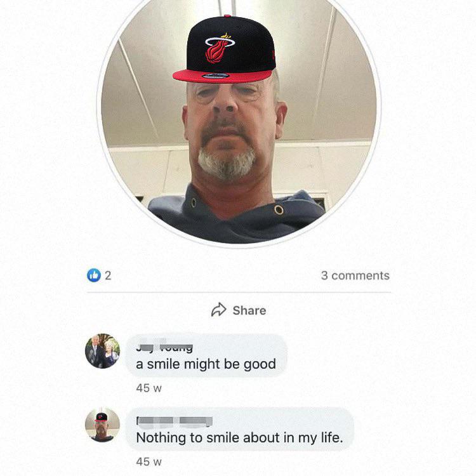Open the red-cap commenter's small avatar
The image size is (476, 476).
tap(102, 425)
